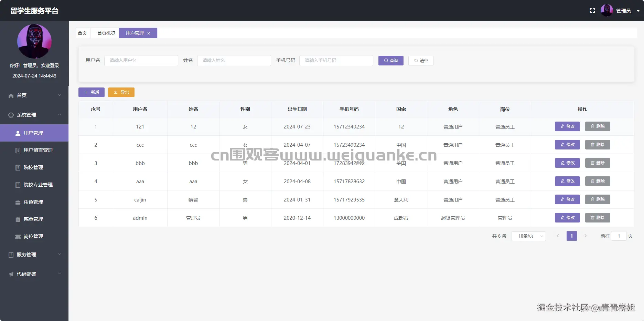
Task: Click the trash icon for user caijin
Action: click(592, 199)
